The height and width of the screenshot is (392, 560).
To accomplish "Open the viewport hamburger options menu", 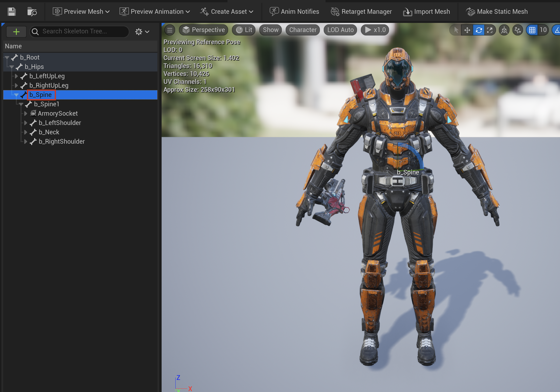I will tap(170, 30).
